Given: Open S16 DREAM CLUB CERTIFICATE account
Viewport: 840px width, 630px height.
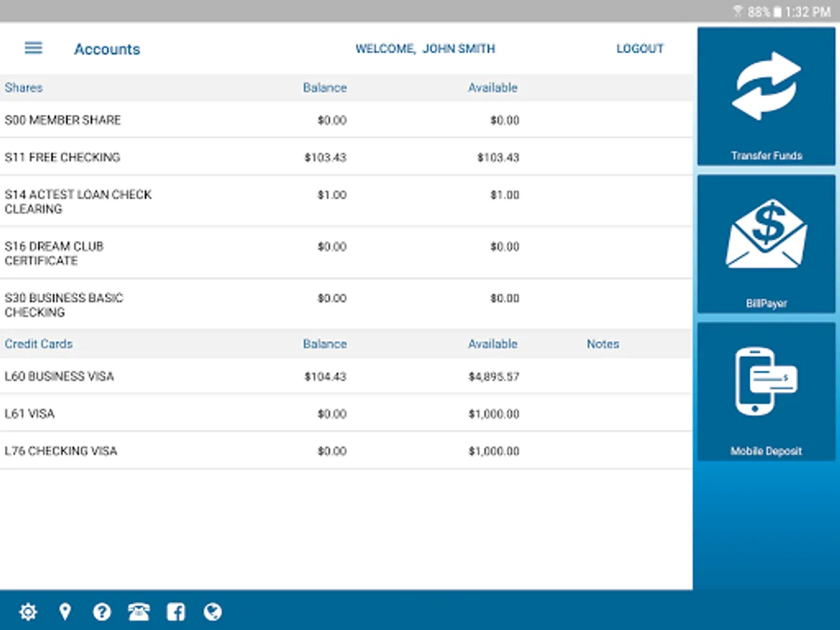Looking at the screenshot, I should [x=346, y=253].
